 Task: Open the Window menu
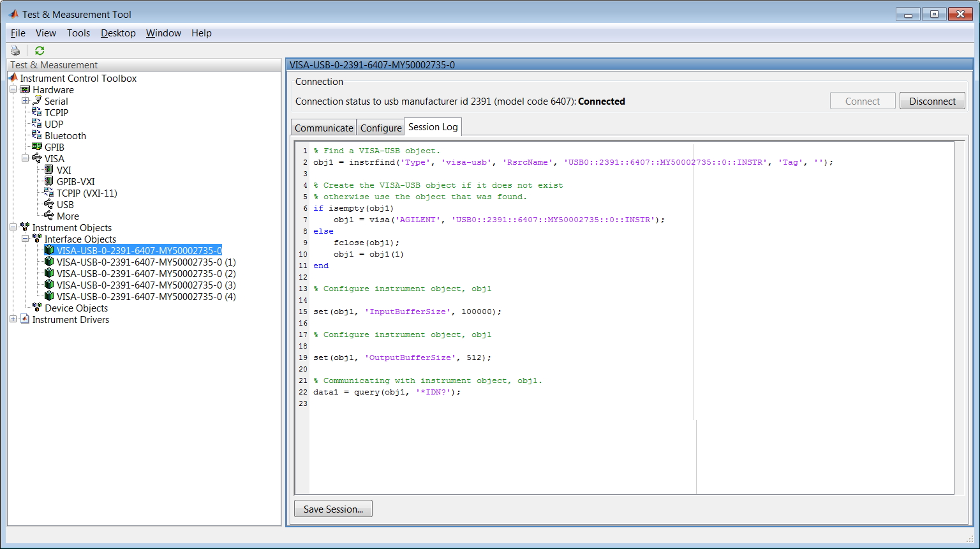click(163, 33)
